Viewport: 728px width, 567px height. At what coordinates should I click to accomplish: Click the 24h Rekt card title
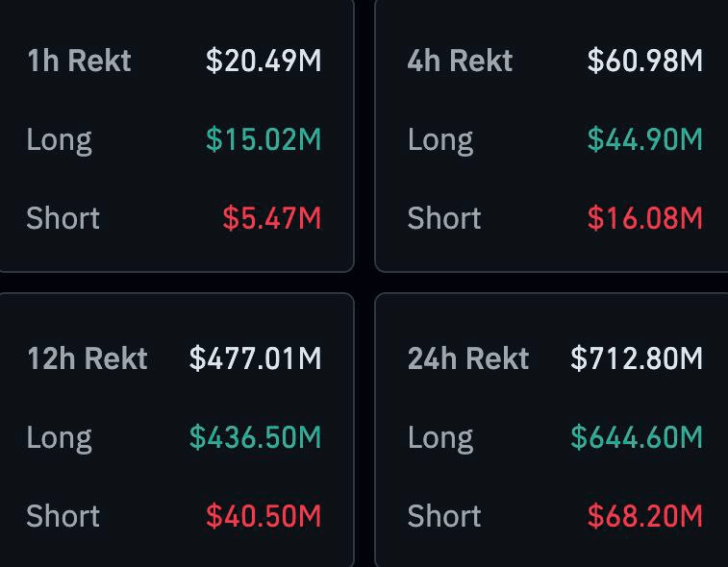[x=468, y=359]
